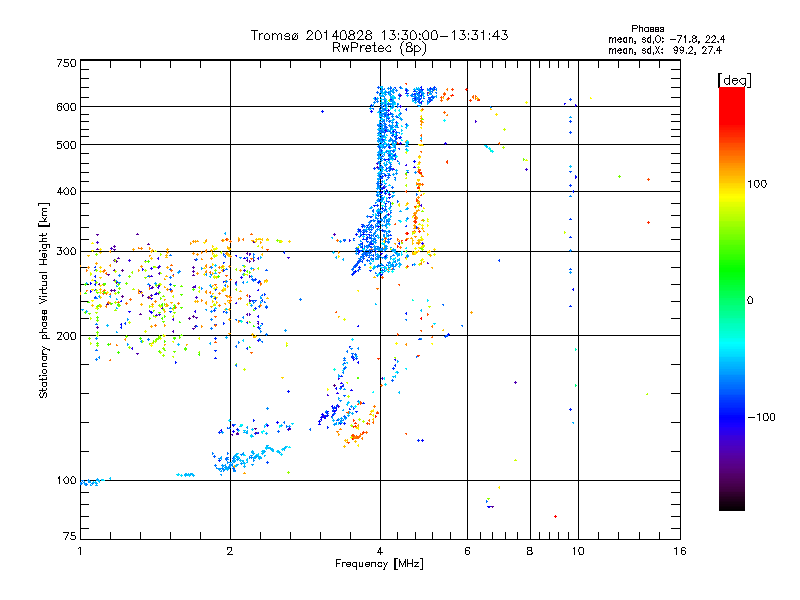Click the colorbar tick label '-100'

click(x=761, y=417)
